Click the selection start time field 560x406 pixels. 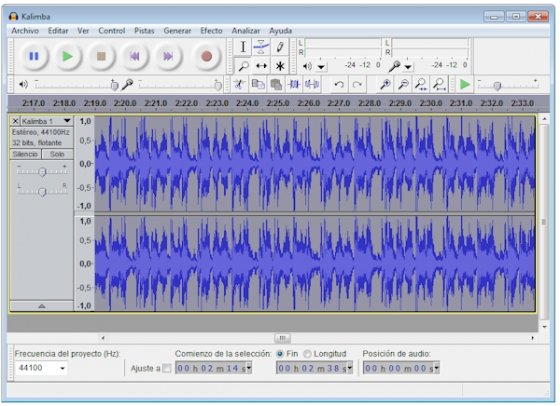click(x=214, y=368)
